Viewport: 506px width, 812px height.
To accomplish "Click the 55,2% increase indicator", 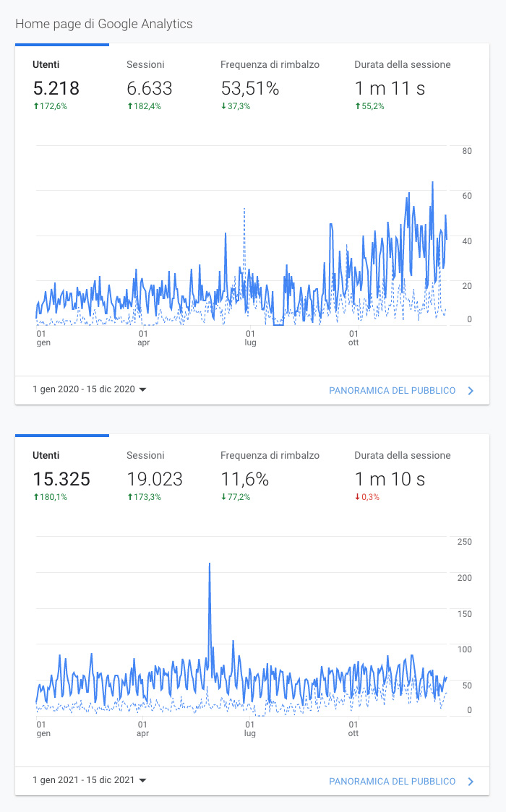I will click(369, 106).
